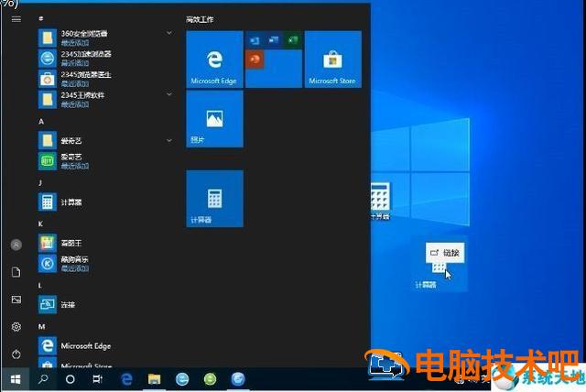Click the J section letter header
The height and width of the screenshot is (392, 586).
click(40, 183)
